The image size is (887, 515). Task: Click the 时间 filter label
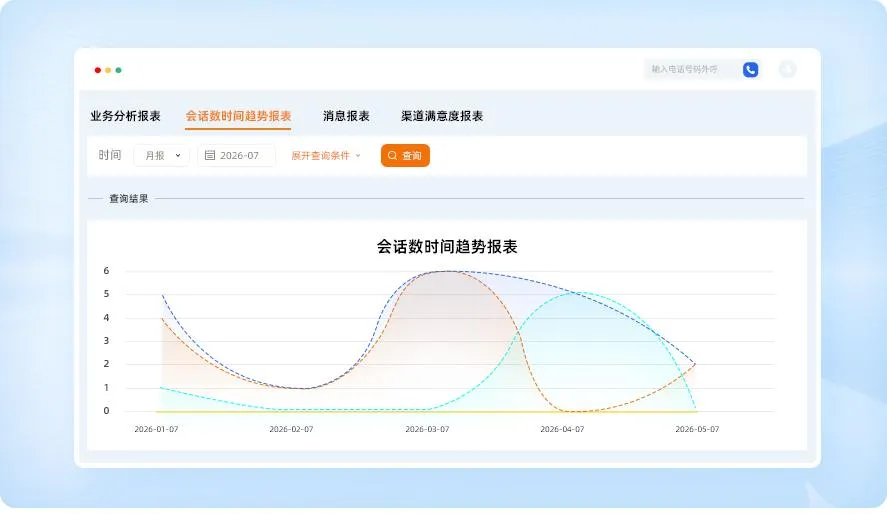click(x=110, y=155)
